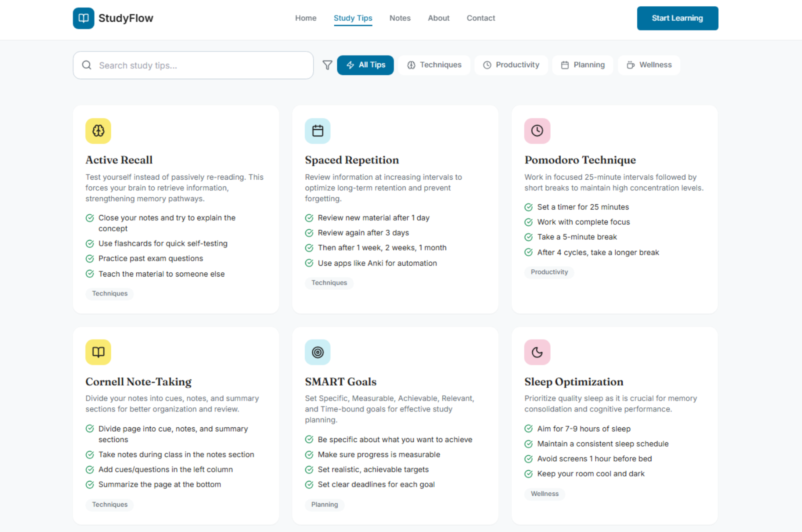
Task: Click the Sleep Optimization heading
Action: click(x=574, y=381)
